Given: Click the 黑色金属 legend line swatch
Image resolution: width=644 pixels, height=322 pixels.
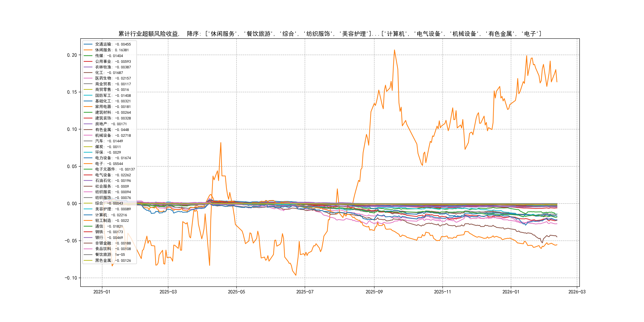Looking at the screenshot, I should (x=88, y=261).
